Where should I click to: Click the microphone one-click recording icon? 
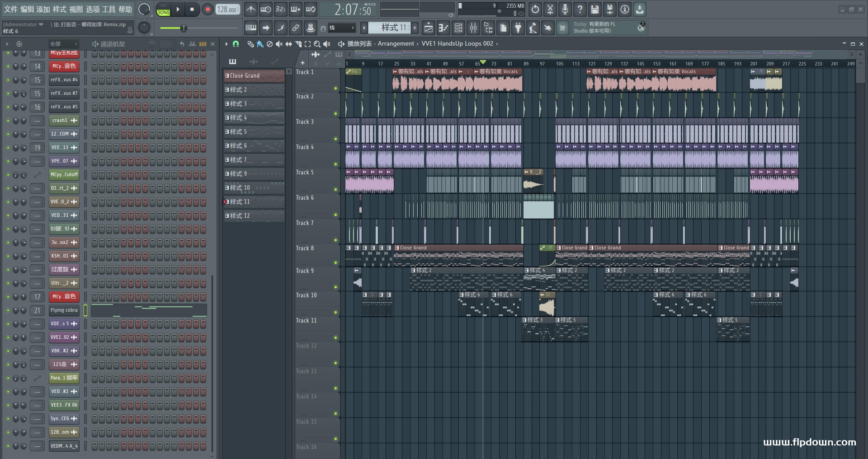click(x=565, y=9)
